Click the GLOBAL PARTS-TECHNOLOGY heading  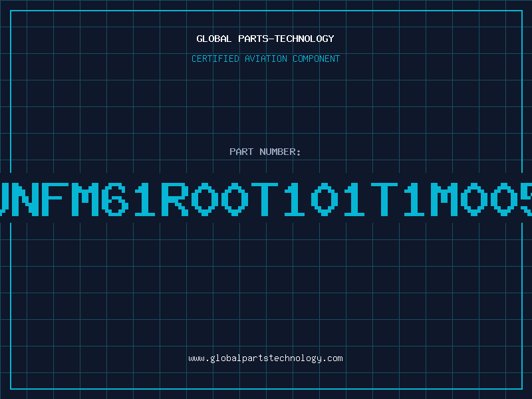(265, 39)
